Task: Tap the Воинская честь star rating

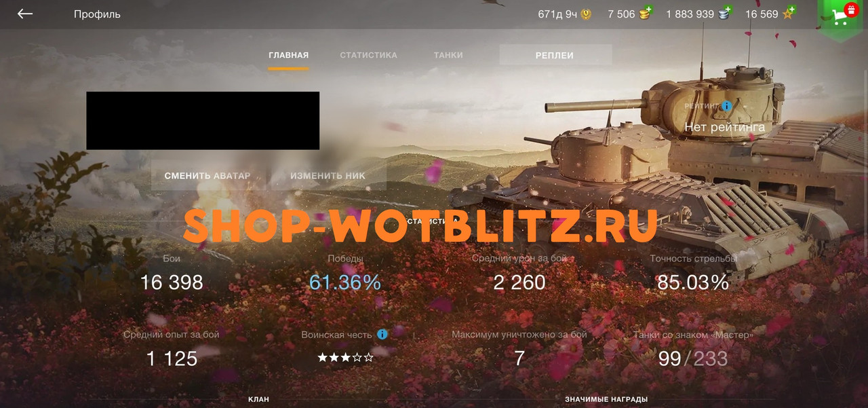Action: (x=345, y=358)
